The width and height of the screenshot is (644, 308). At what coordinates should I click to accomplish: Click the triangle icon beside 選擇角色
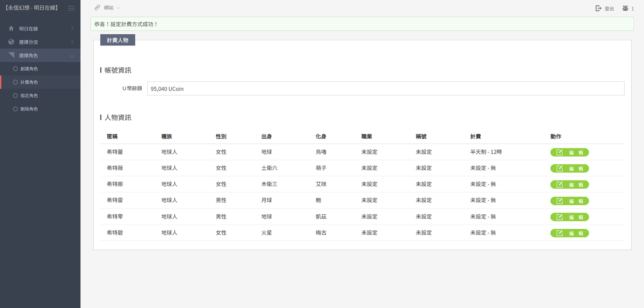pos(11,55)
